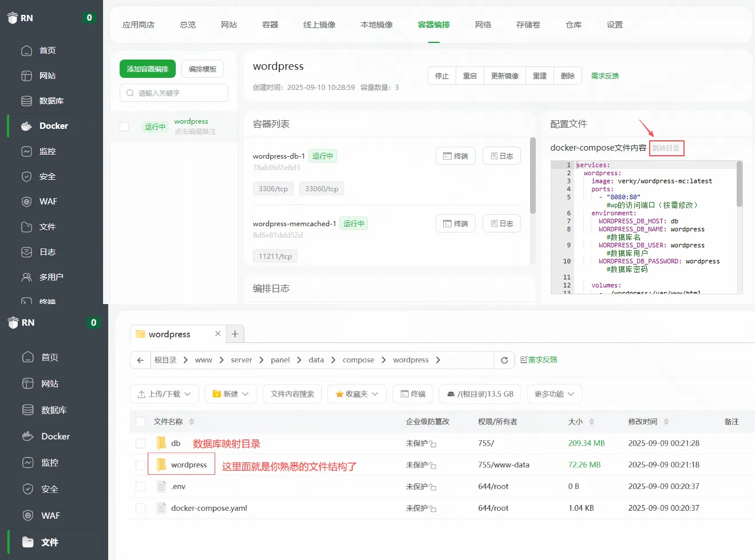Open Docker whale icon in the file manager sidebar
This screenshot has width=755, height=560.
pos(28,436)
